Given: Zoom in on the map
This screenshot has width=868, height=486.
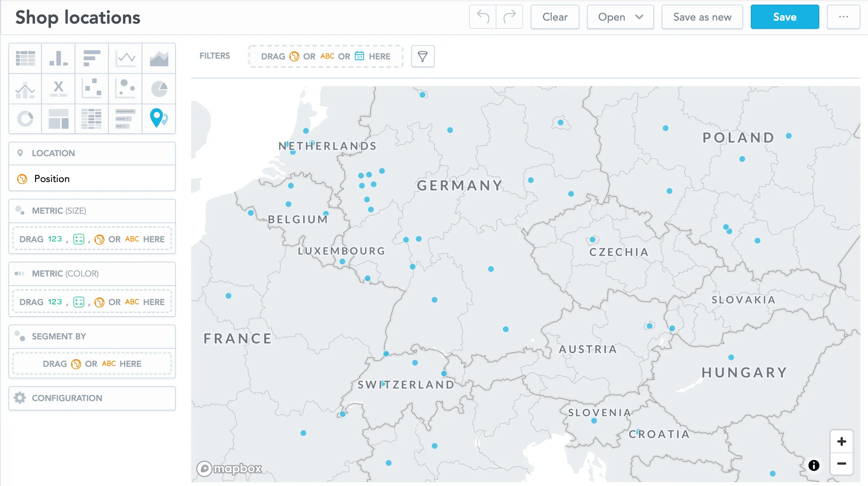Looking at the screenshot, I should (842, 441).
